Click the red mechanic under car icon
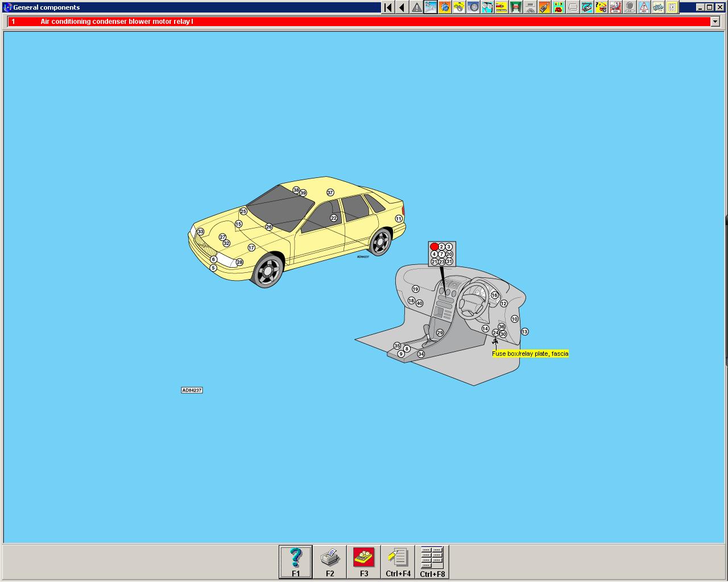Image resolution: width=728 pixels, height=582 pixels. coord(615,7)
